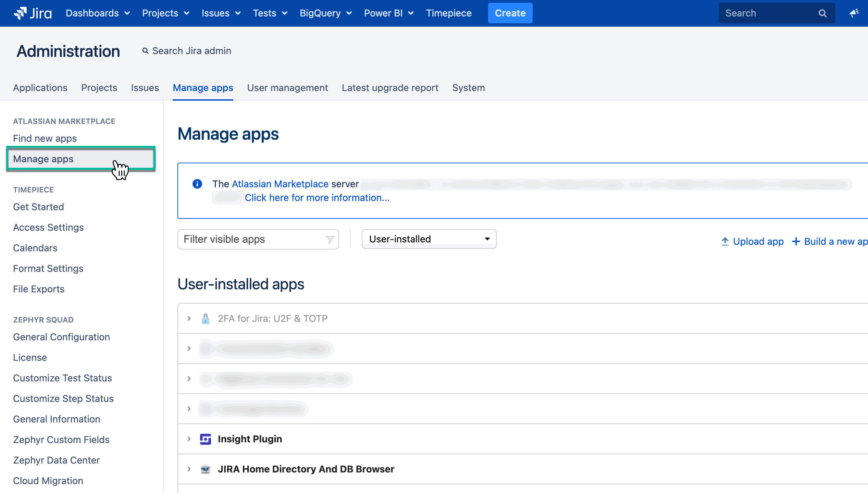Image resolution: width=868 pixels, height=493 pixels.
Task: Open Find new apps in sidebar
Action: pyautogui.click(x=45, y=138)
